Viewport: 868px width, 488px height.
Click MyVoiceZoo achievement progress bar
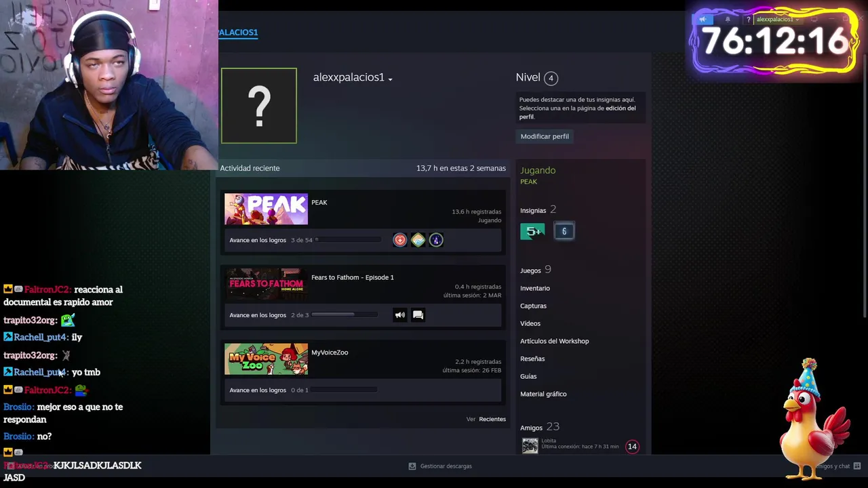(344, 390)
